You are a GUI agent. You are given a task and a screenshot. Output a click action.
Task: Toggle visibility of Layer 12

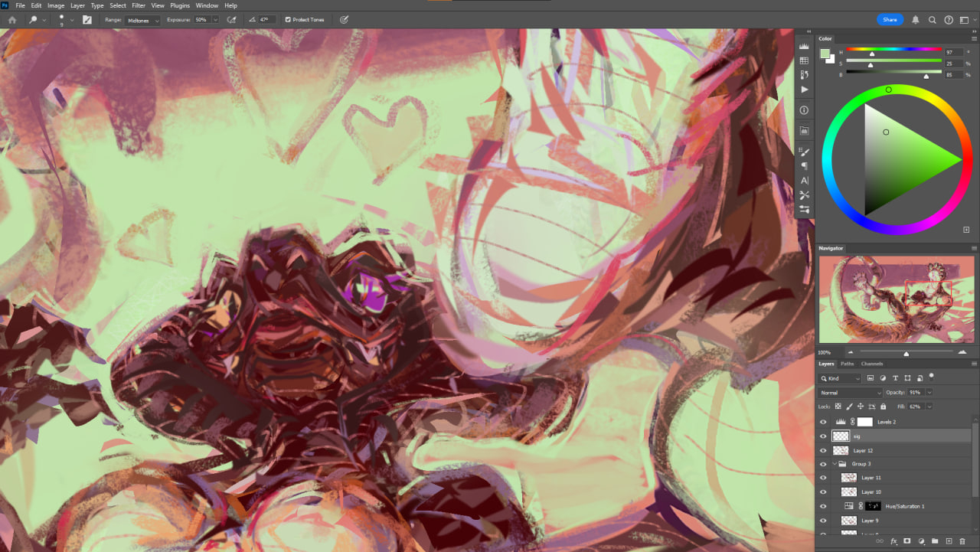coord(823,450)
